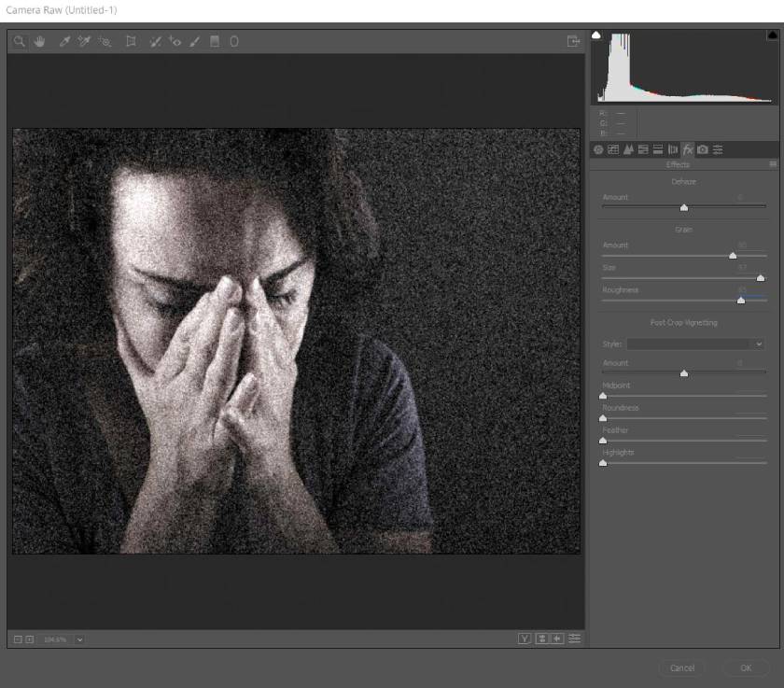Open the Split Toning tab
This screenshot has height=688, width=784.
click(658, 149)
